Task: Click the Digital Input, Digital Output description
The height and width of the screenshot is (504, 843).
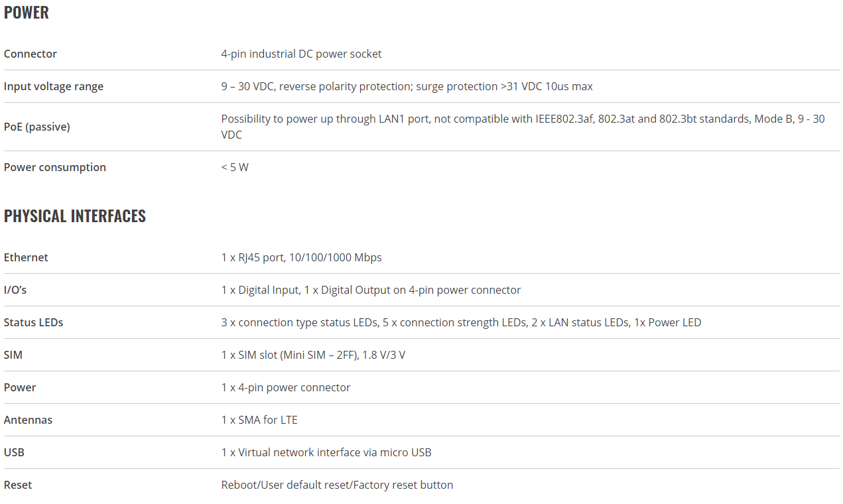Action: point(371,290)
